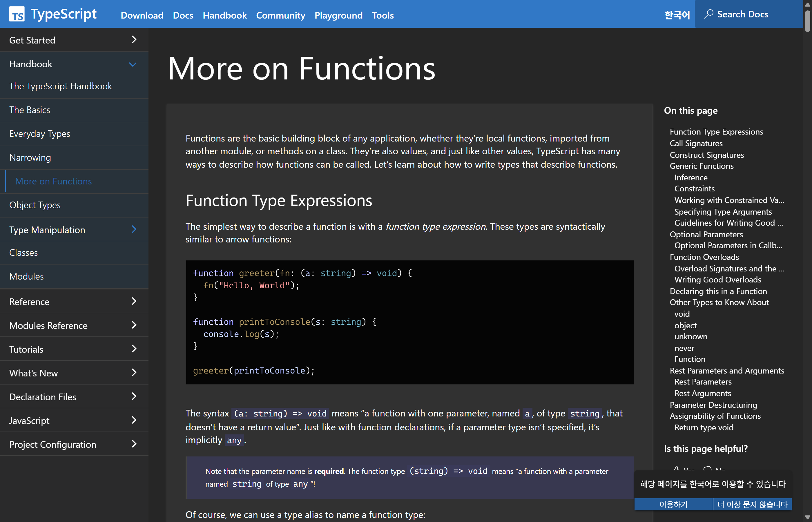Open The Basics handbook page

pyautogui.click(x=30, y=110)
